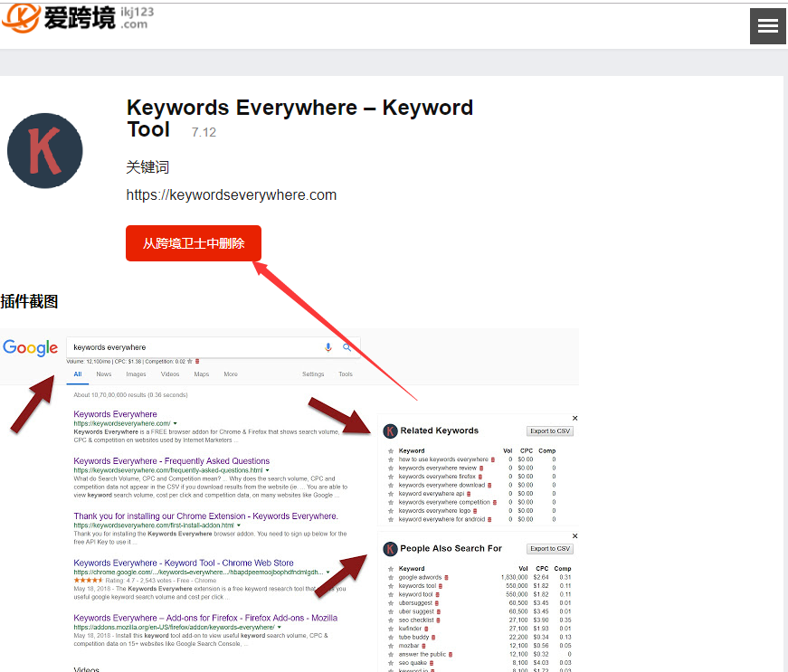Screen dimensions: 788x672
Task: Open Settings in the Google results bar
Action: coord(313,374)
